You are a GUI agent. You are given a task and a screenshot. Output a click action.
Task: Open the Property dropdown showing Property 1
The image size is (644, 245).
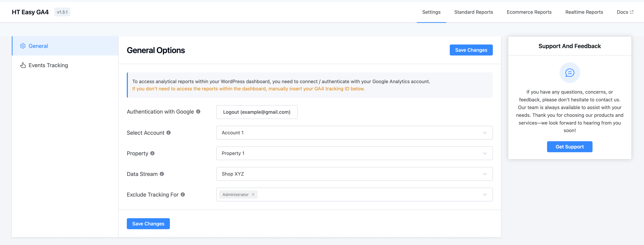point(354,153)
